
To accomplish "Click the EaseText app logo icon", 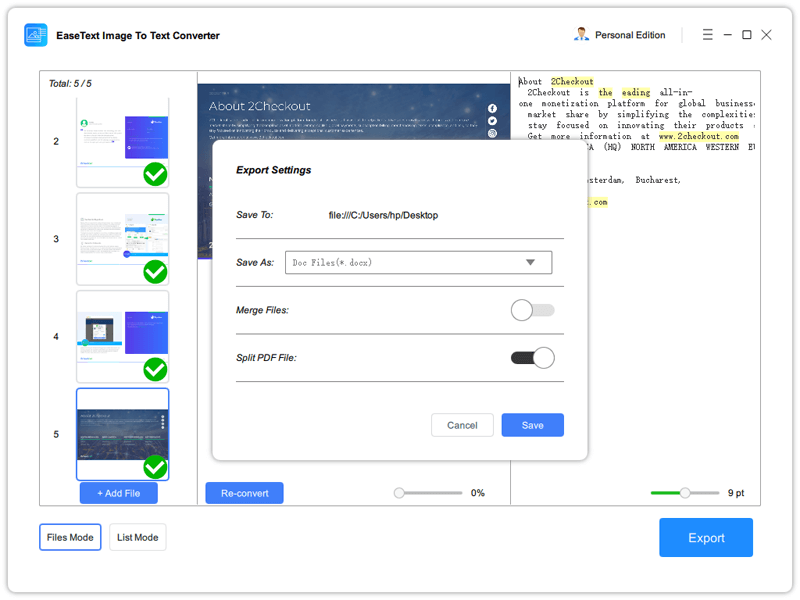I will click(36, 35).
